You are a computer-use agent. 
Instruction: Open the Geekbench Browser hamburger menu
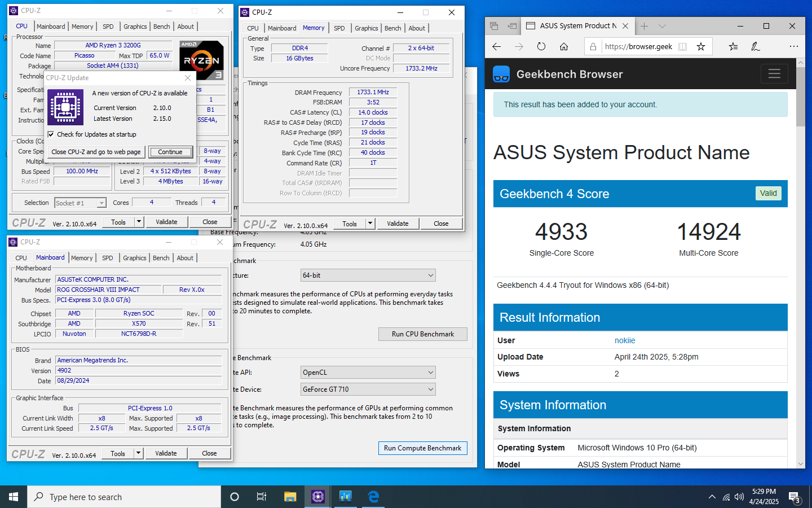774,74
